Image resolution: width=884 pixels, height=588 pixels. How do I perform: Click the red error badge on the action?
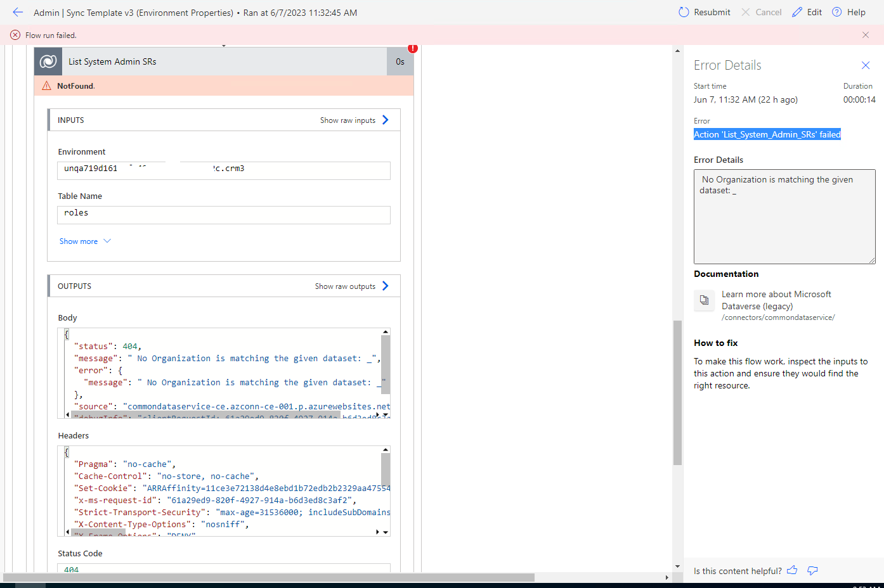click(x=413, y=48)
